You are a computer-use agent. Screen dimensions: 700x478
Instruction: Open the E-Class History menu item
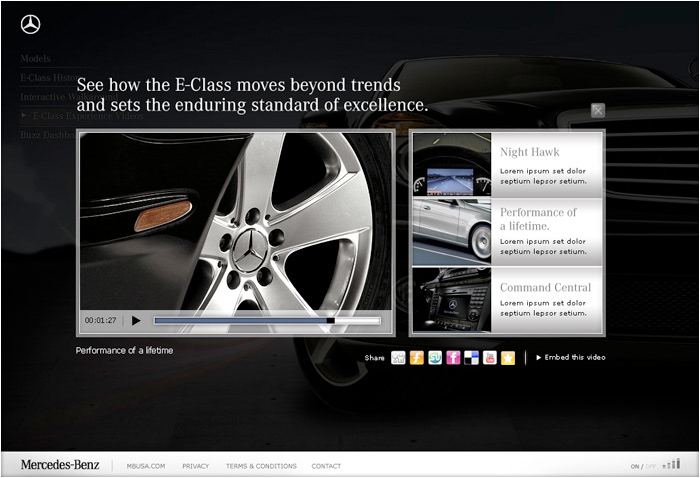coord(48,78)
